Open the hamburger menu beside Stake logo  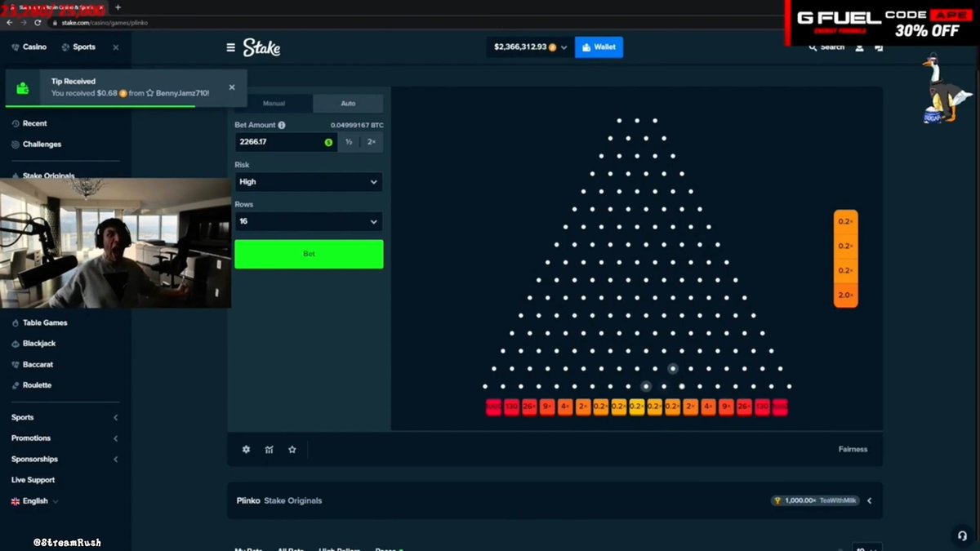[230, 47]
